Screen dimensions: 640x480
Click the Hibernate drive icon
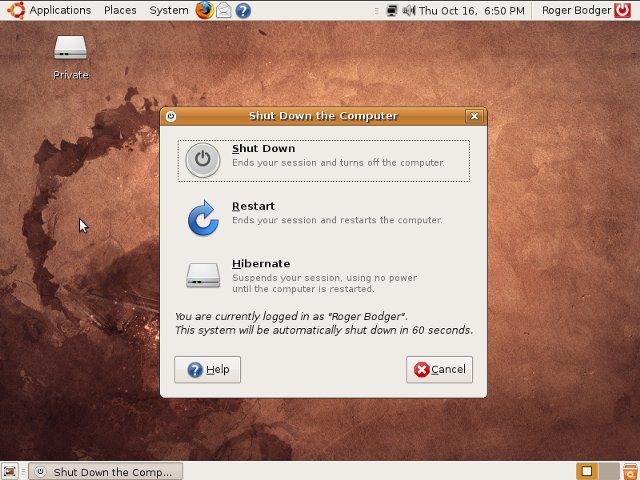tap(203, 276)
